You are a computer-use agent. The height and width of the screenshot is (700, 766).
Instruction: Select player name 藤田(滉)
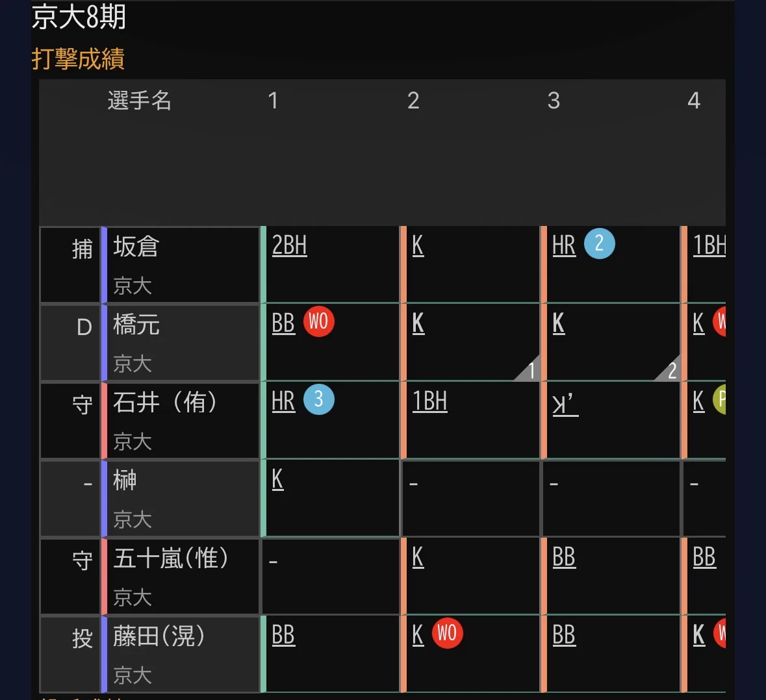point(159,636)
